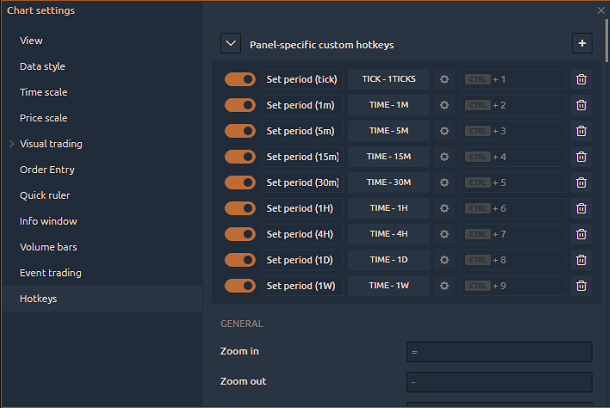Click the CTRL + 9 shortcut field
Viewport: 610px width, 408px height.
[512, 286]
